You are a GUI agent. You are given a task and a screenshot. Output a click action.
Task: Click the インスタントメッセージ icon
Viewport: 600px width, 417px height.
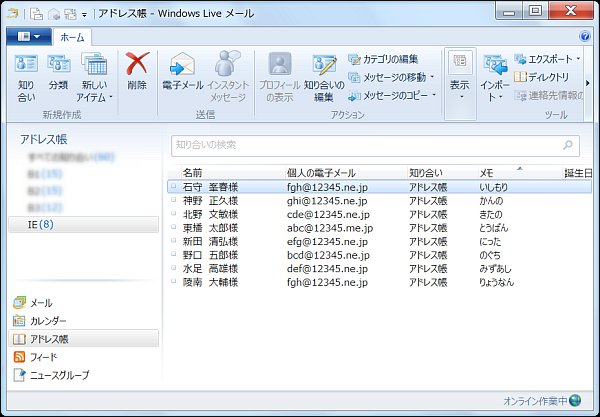228,64
